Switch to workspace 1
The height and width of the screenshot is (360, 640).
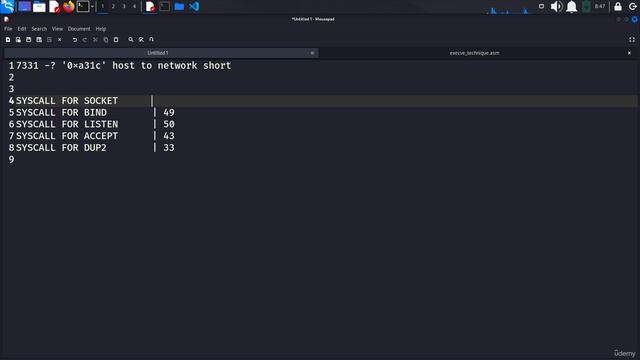click(x=103, y=7)
